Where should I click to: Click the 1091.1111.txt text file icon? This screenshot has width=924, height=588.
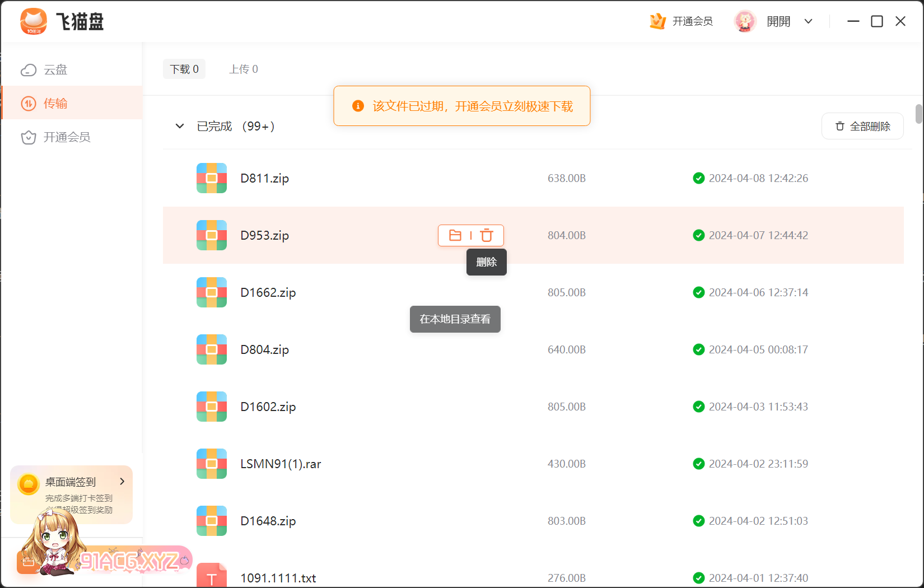[212, 577]
